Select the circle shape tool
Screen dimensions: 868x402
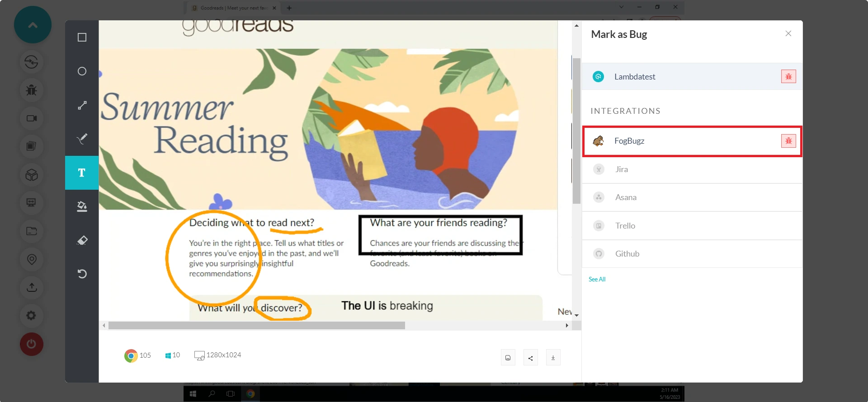pos(82,71)
